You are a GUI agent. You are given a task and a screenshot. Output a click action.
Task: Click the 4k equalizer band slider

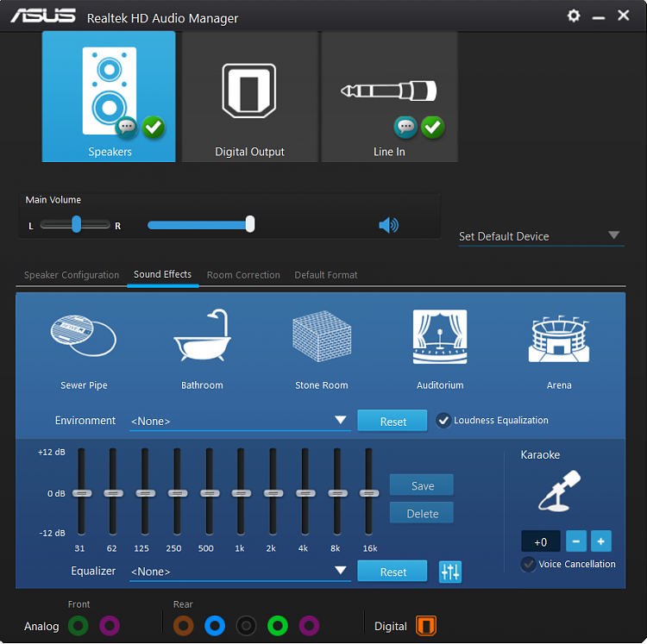[305, 493]
